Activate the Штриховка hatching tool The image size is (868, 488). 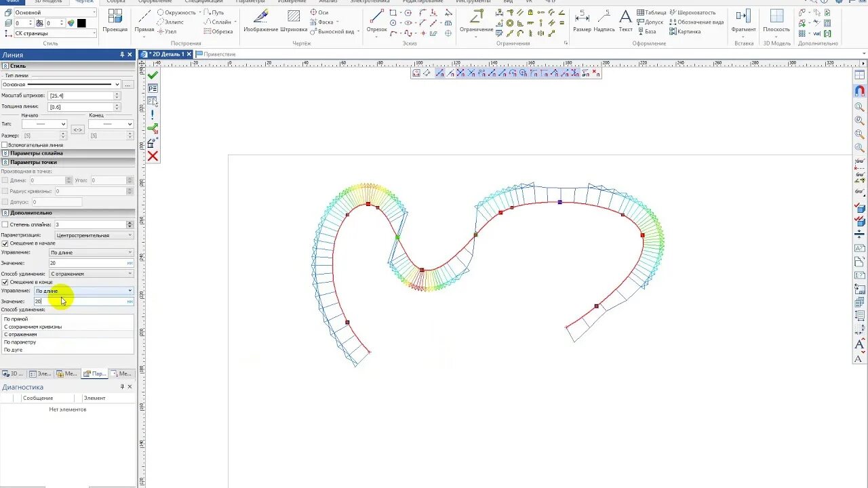(x=294, y=20)
